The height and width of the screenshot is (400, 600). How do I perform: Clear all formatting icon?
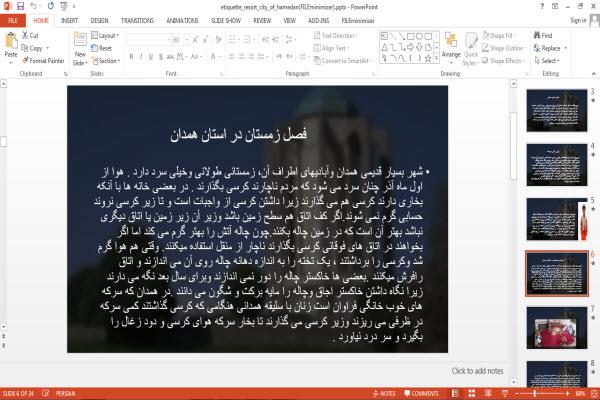[218, 40]
